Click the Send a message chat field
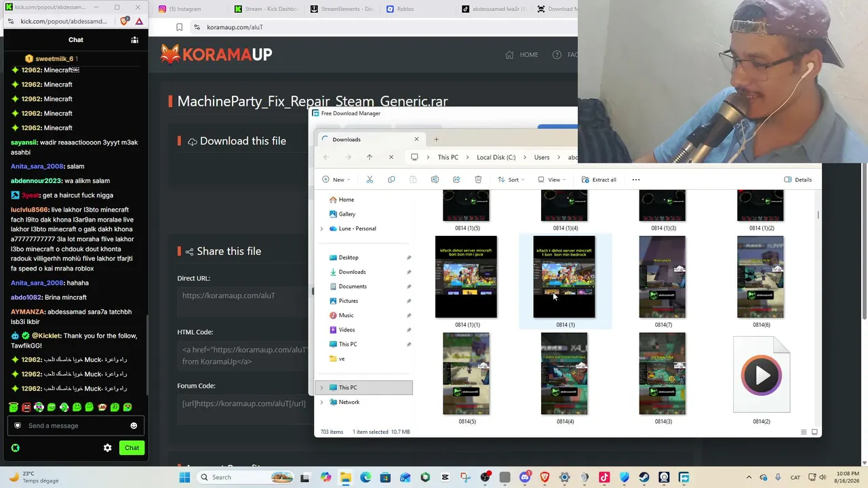 pyautogui.click(x=75, y=426)
